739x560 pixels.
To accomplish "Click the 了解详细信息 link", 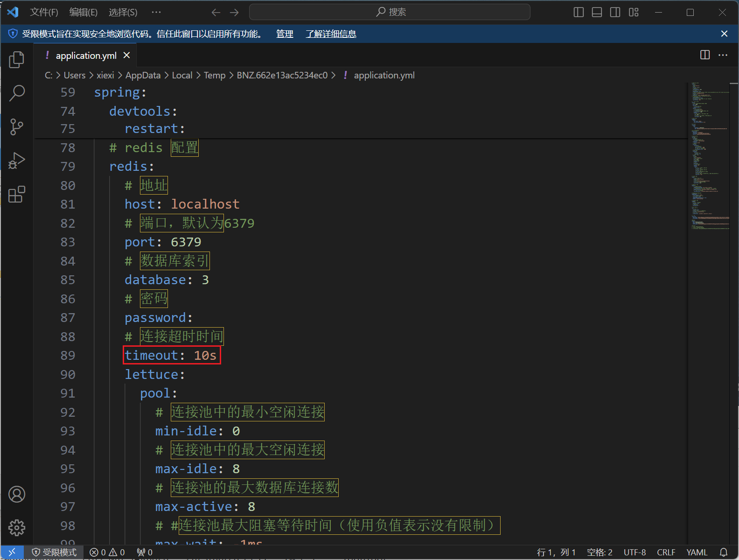I will coord(331,34).
